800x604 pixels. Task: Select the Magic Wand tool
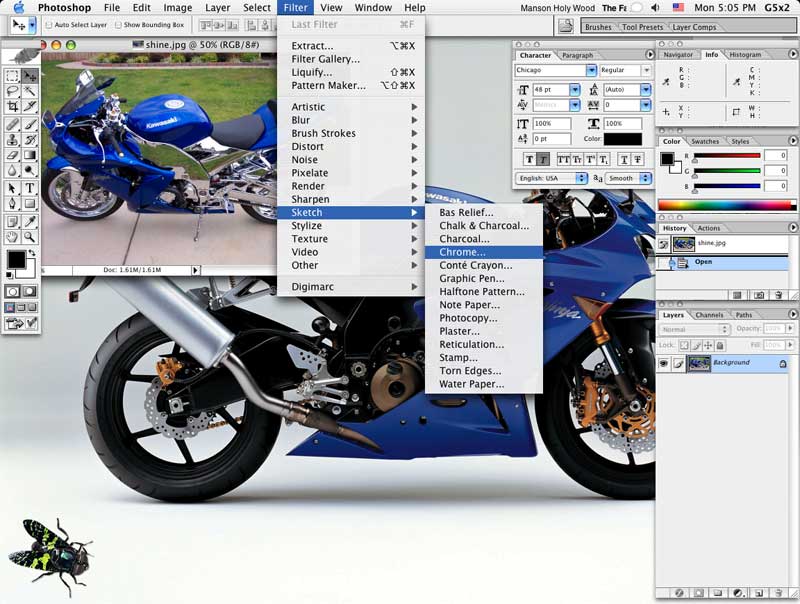tap(30, 91)
